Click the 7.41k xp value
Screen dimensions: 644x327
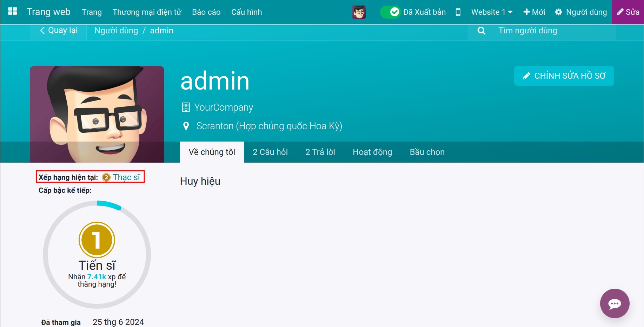[97, 277]
